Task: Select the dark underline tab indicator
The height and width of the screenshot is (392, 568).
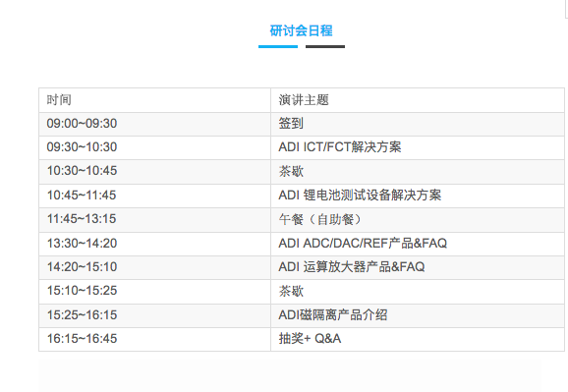Action: 325,46
